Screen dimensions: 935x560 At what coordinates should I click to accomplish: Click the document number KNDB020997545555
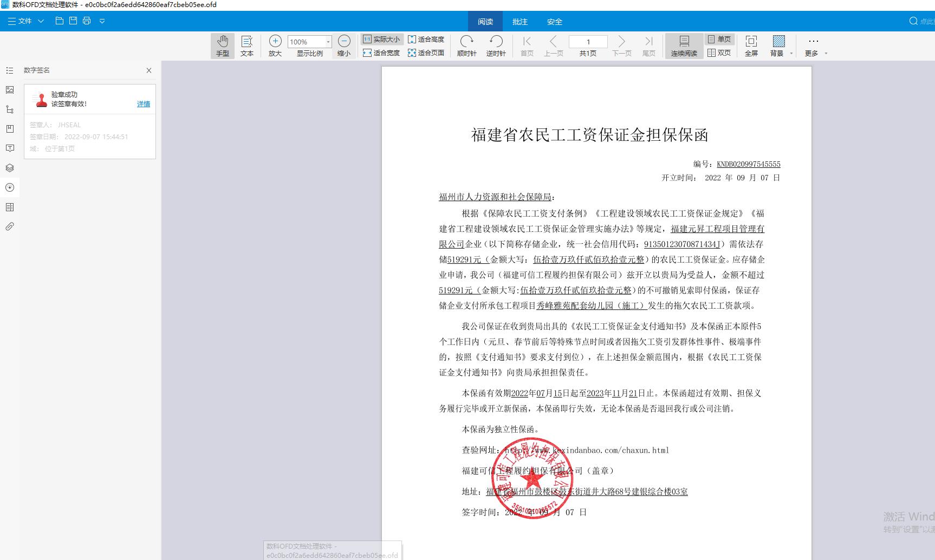(749, 164)
